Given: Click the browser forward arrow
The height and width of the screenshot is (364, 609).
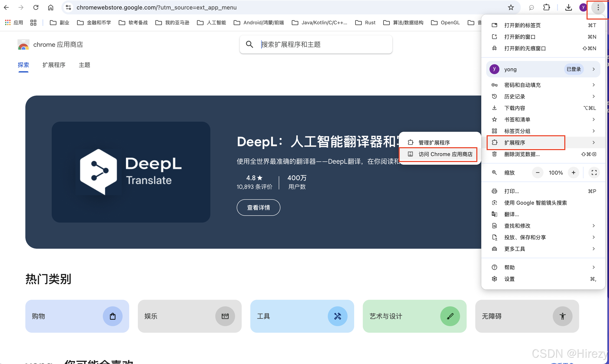Looking at the screenshot, I should [x=21, y=7].
